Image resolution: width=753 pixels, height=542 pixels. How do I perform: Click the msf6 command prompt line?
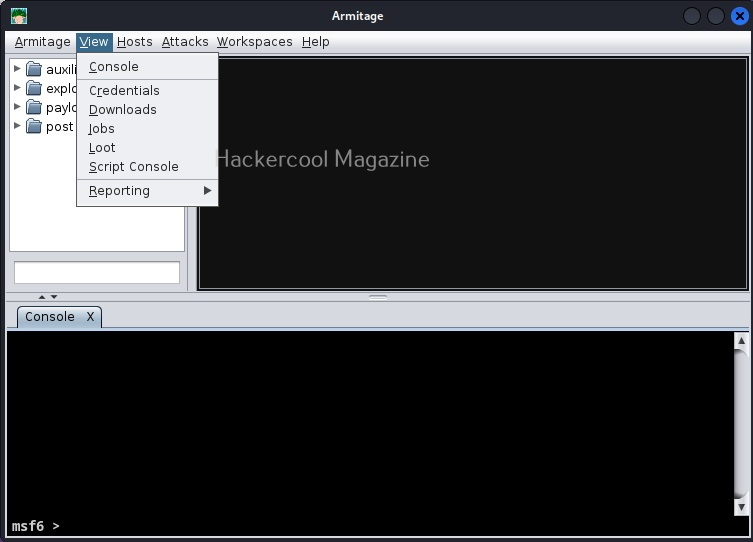(x=378, y=526)
